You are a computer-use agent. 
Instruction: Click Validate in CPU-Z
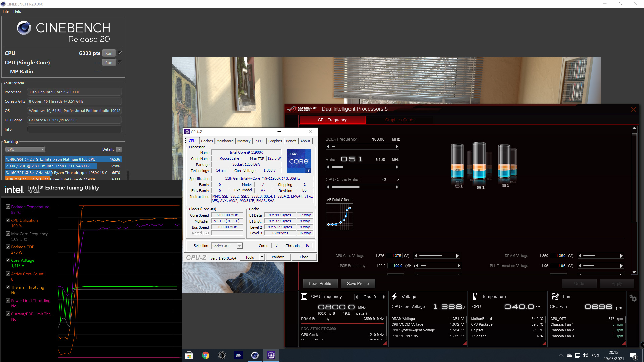(278, 257)
